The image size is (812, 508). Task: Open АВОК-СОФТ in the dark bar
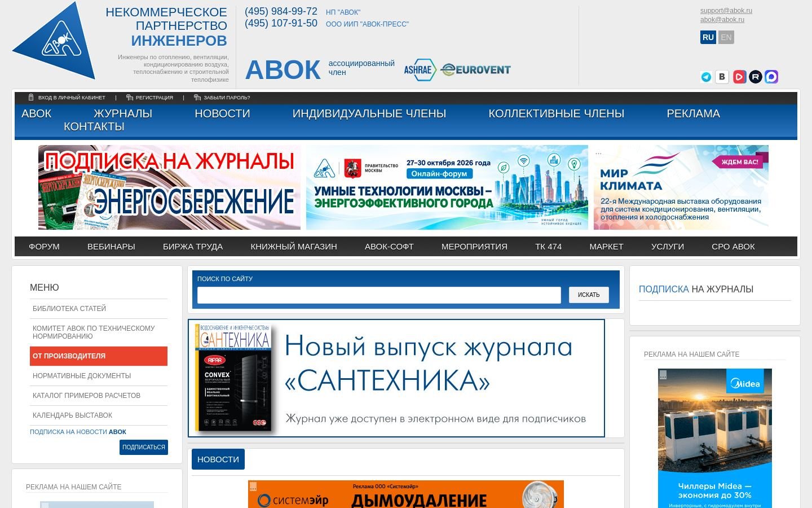[x=389, y=247]
